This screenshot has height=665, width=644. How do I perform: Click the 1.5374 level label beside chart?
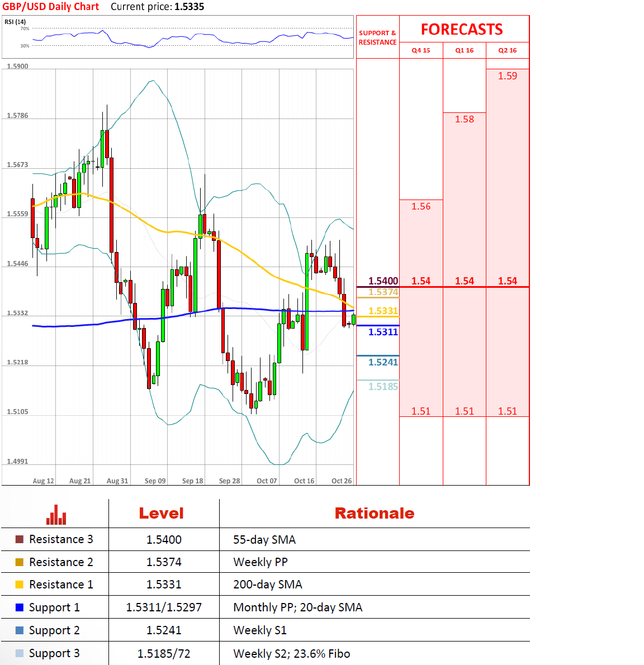pyautogui.click(x=383, y=292)
